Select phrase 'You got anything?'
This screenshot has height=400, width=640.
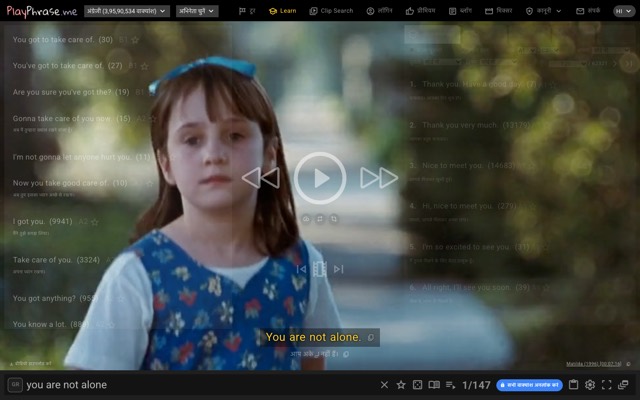click(55, 298)
